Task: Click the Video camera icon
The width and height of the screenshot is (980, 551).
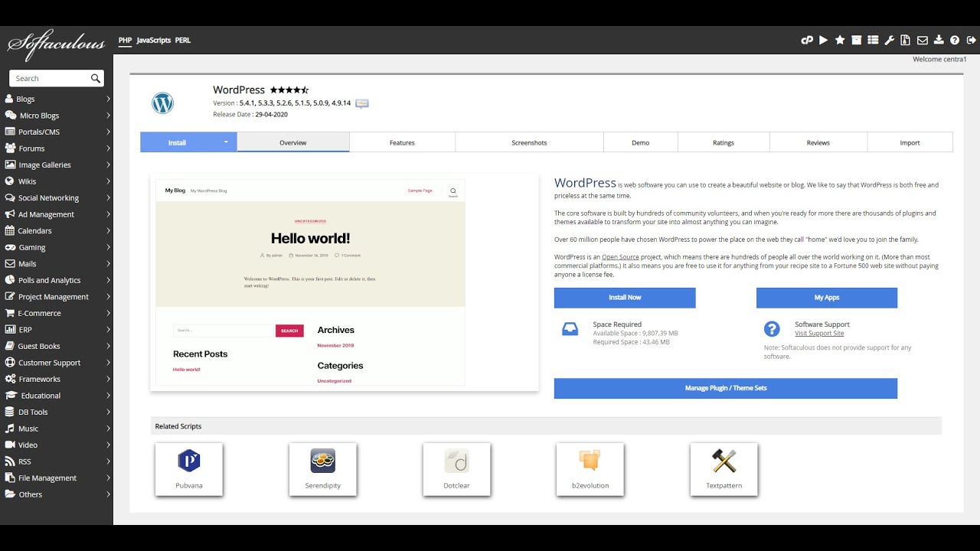Action: [x=10, y=445]
